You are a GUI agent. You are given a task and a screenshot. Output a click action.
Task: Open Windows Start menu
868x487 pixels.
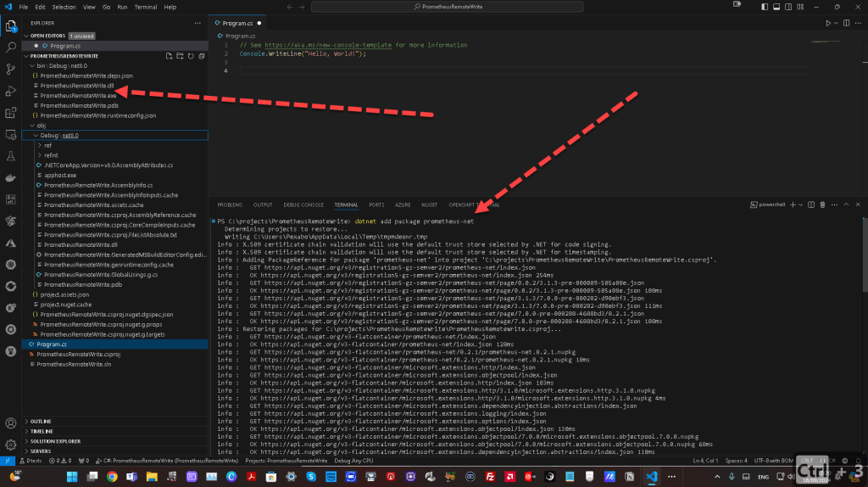[x=72, y=477]
